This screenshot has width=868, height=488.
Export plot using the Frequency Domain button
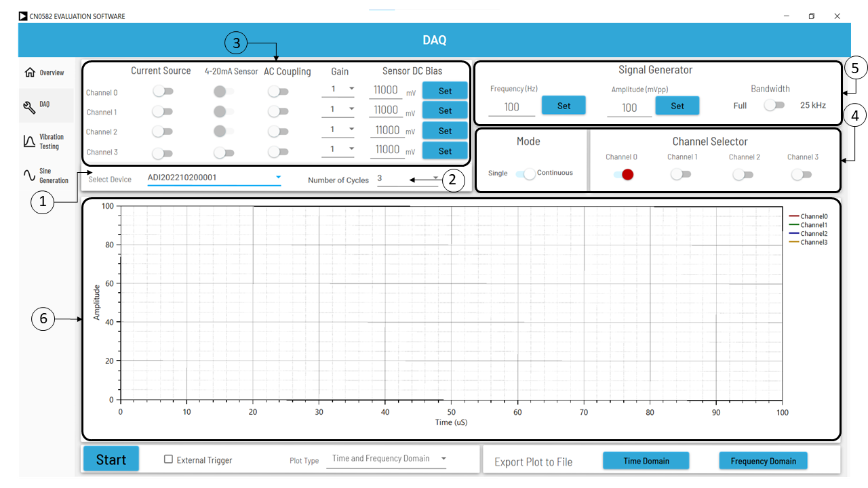click(x=763, y=460)
